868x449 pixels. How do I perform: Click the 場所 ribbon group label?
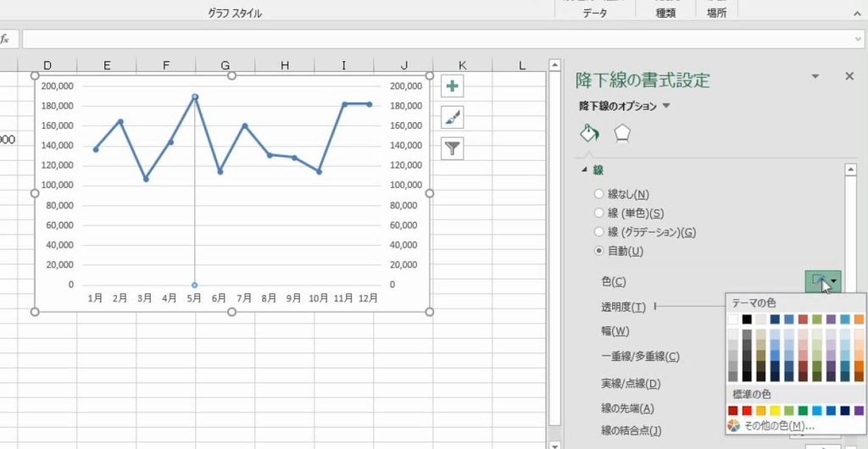717,14
